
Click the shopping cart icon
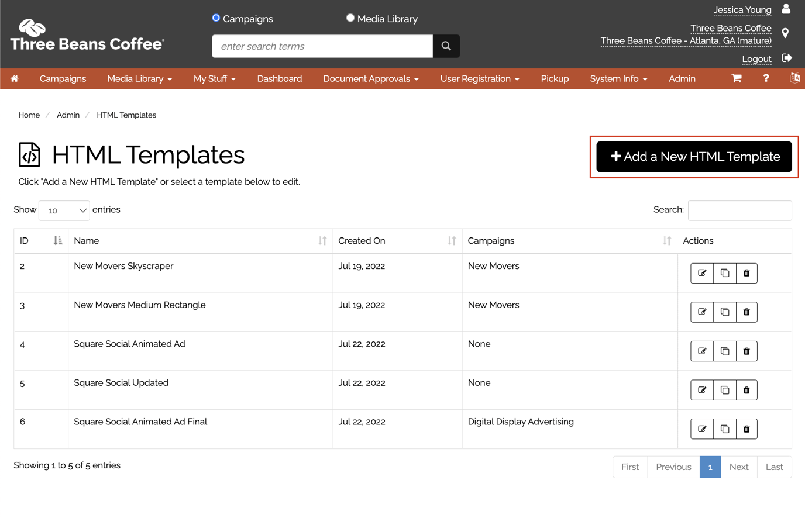tap(736, 78)
